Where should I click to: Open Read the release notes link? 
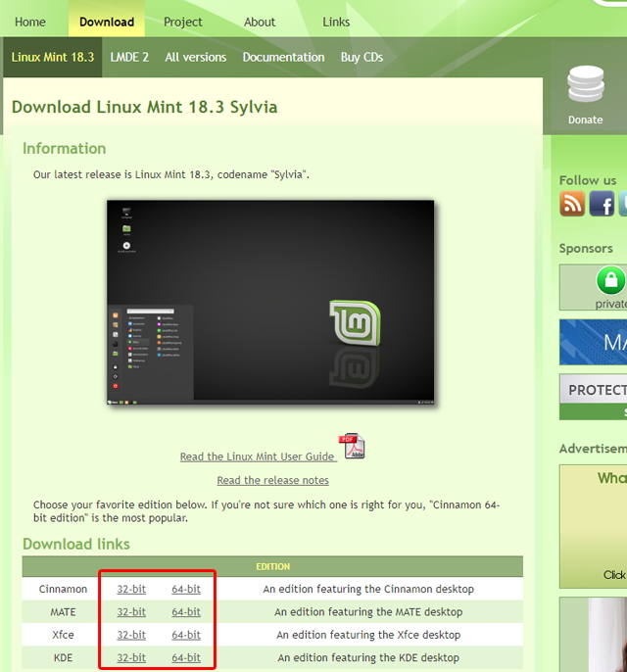(x=273, y=480)
